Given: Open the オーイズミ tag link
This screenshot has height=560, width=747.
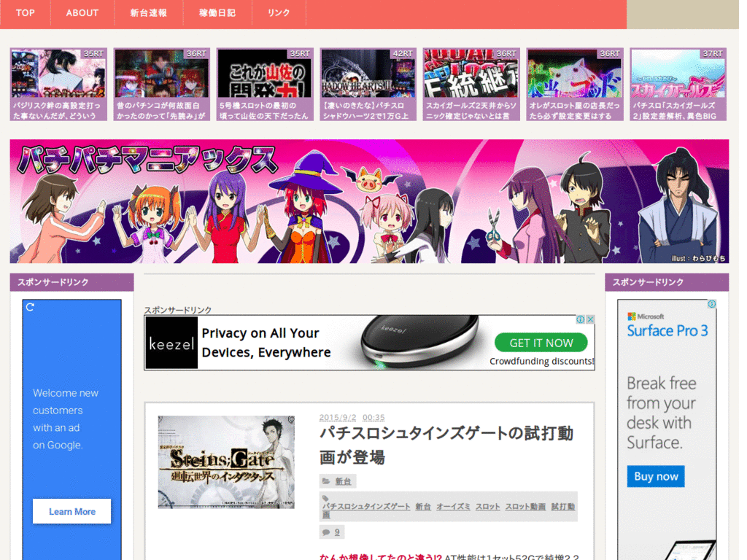Looking at the screenshot, I should [453, 506].
